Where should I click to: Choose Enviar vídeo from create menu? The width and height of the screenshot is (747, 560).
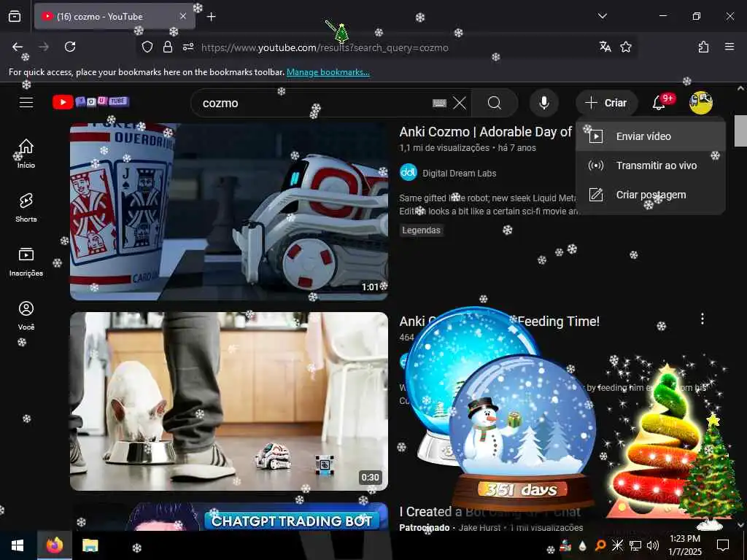coord(650,136)
